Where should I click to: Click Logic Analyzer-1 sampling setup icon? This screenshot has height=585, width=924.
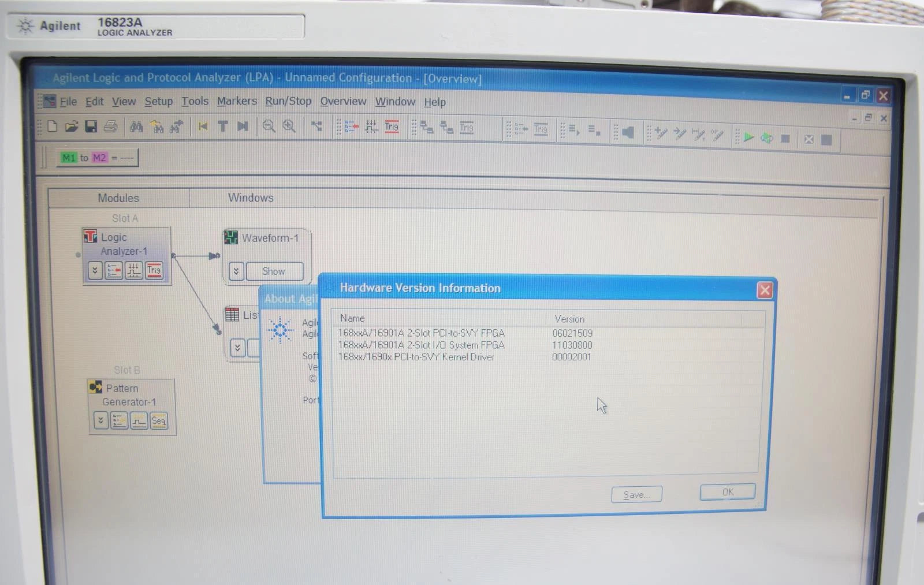[133, 270]
